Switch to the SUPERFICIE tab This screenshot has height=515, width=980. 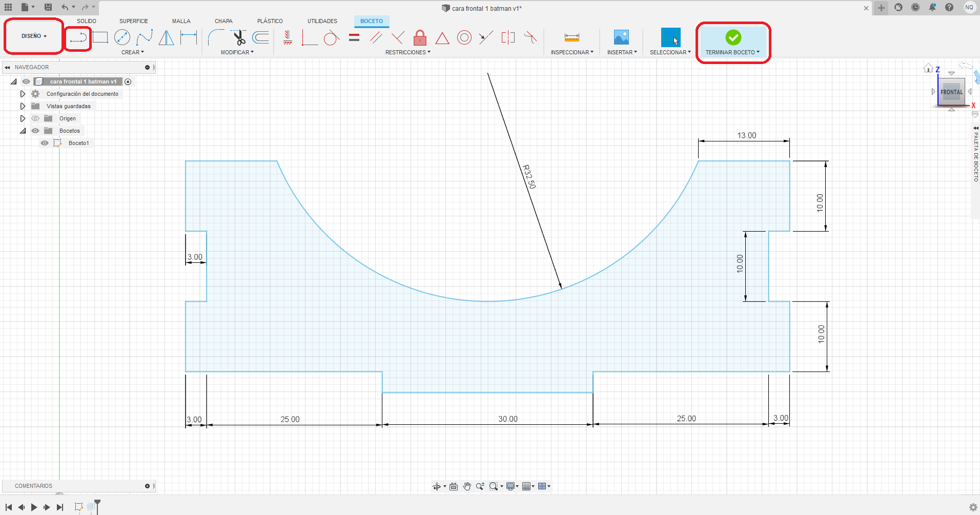pyautogui.click(x=134, y=21)
